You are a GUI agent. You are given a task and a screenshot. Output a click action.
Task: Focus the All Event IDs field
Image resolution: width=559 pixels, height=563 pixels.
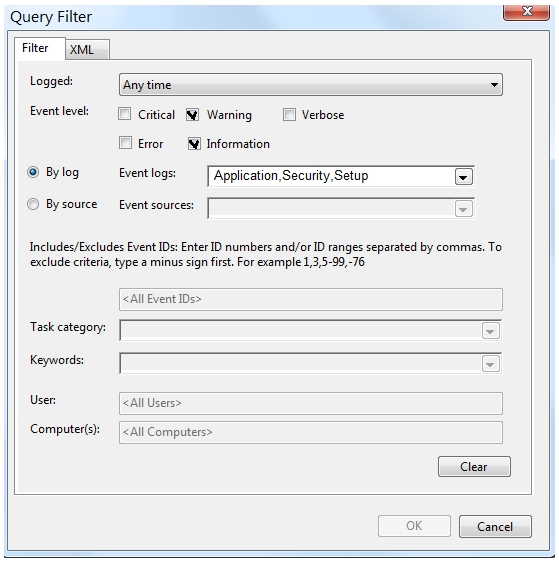(x=311, y=299)
